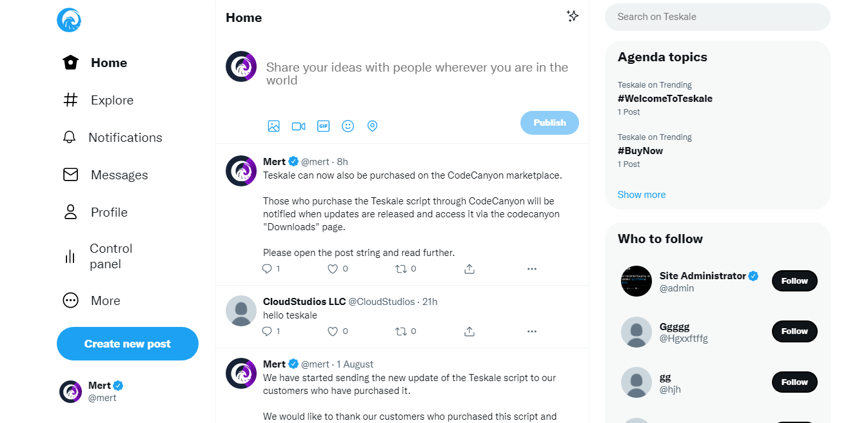Click the video upload icon in composer
The image size is (868, 423).
point(299,126)
